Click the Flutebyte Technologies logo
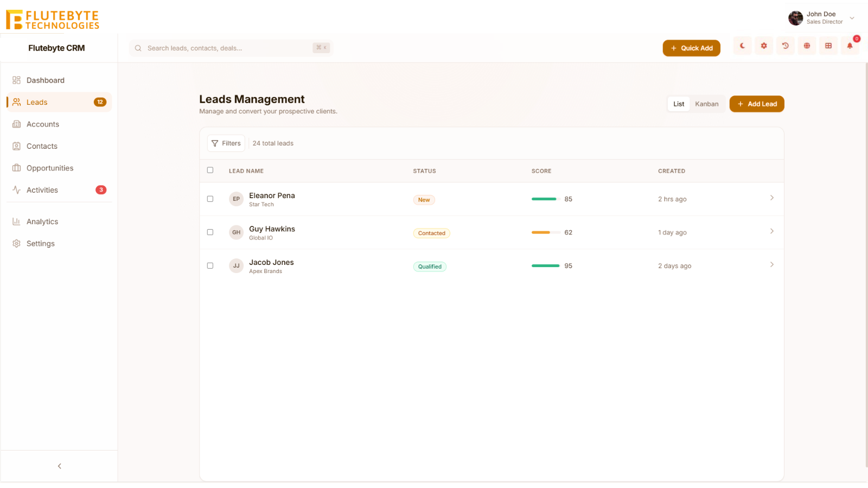Viewport: 868px width, 488px height. pyautogui.click(x=53, y=20)
